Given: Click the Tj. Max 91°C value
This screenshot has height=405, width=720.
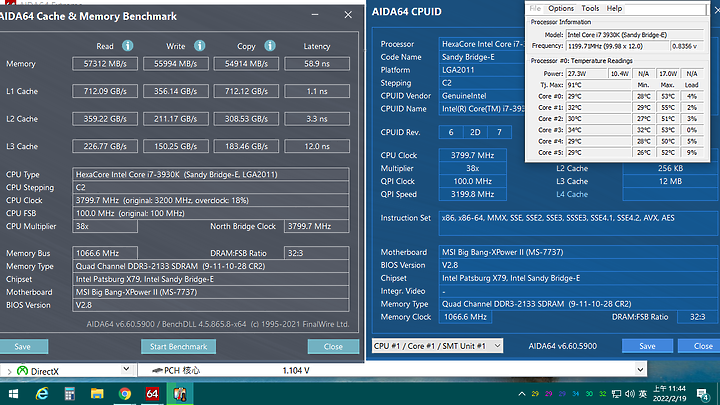Looking at the screenshot, I should click(597, 85).
